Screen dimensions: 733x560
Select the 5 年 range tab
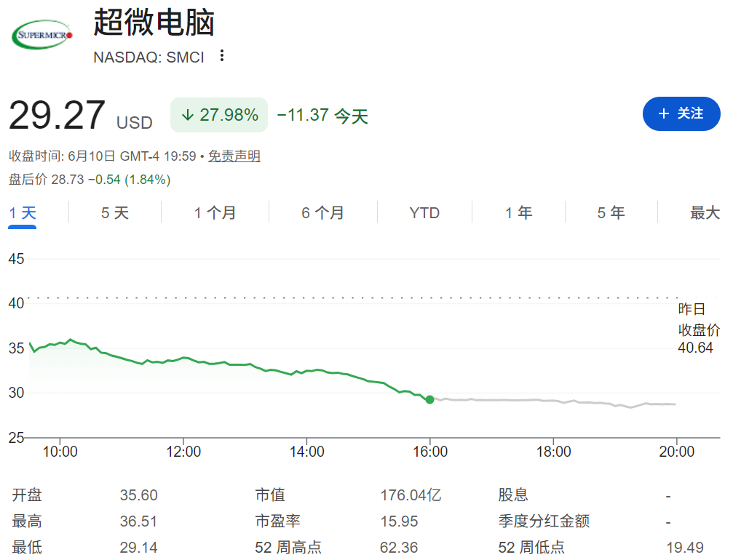tap(611, 213)
